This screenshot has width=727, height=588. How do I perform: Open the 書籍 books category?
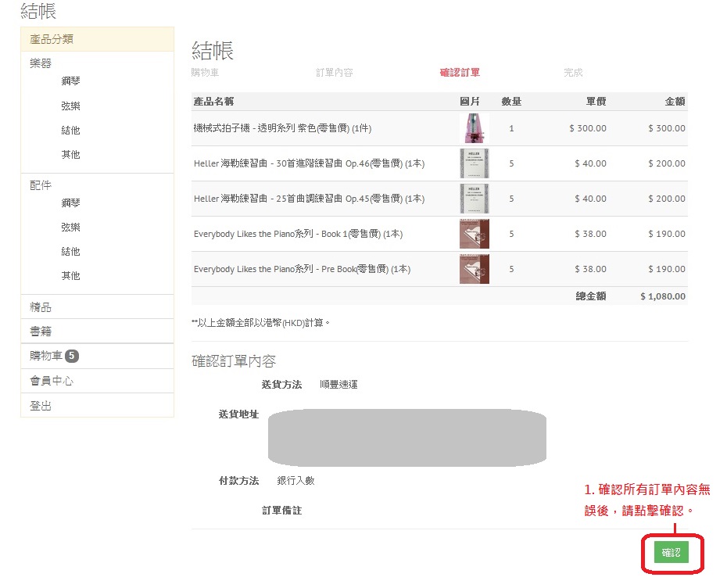tap(41, 332)
